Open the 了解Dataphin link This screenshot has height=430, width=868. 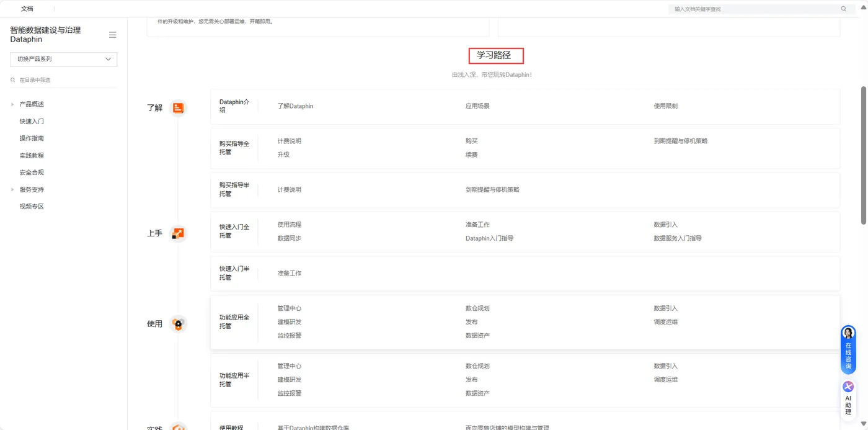point(295,106)
